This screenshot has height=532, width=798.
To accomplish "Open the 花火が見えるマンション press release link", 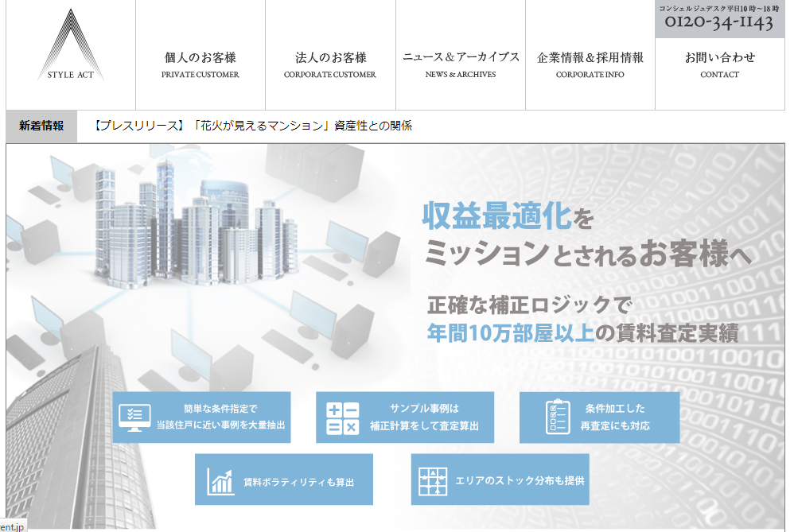I will pyautogui.click(x=252, y=126).
